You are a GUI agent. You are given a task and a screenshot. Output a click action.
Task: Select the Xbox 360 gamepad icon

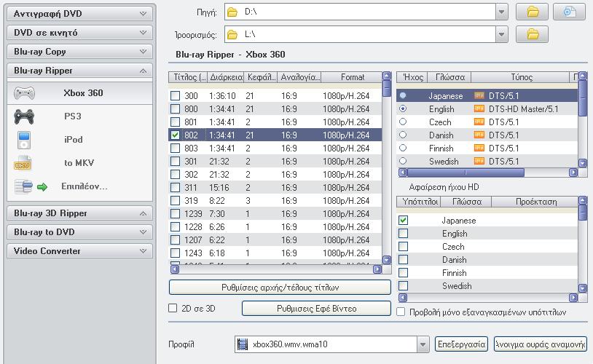(x=24, y=93)
